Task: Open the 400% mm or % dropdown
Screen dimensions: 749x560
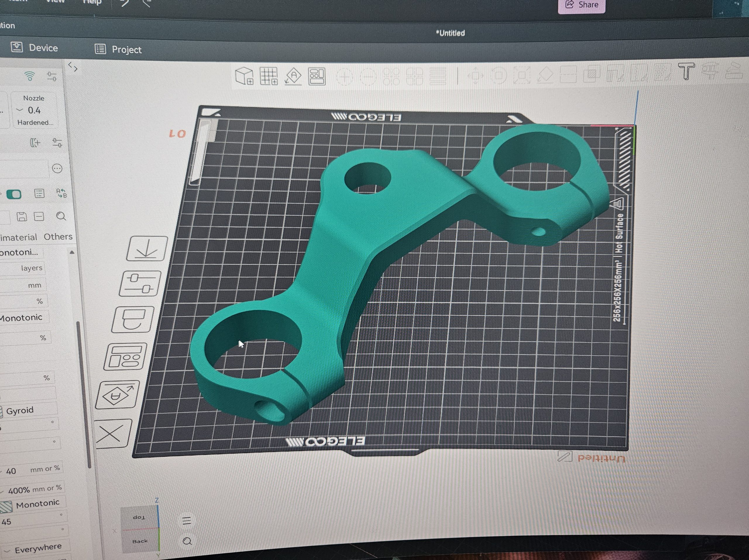Action: click(x=32, y=489)
